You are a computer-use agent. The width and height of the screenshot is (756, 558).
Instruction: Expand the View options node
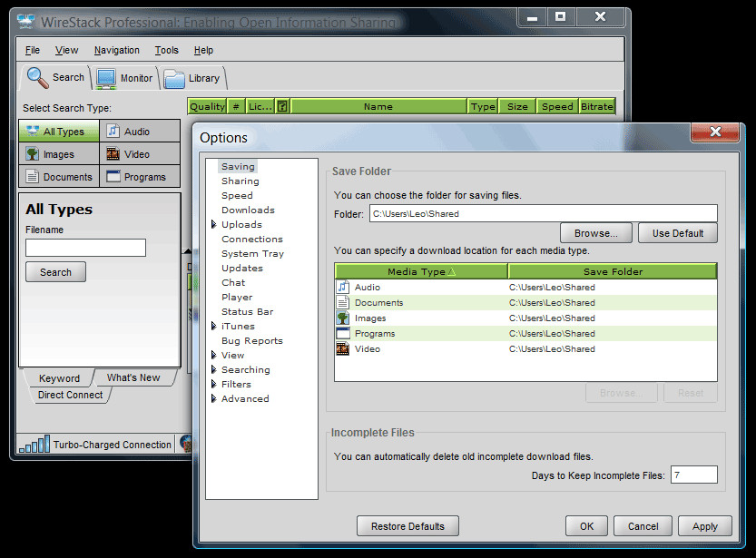click(213, 355)
